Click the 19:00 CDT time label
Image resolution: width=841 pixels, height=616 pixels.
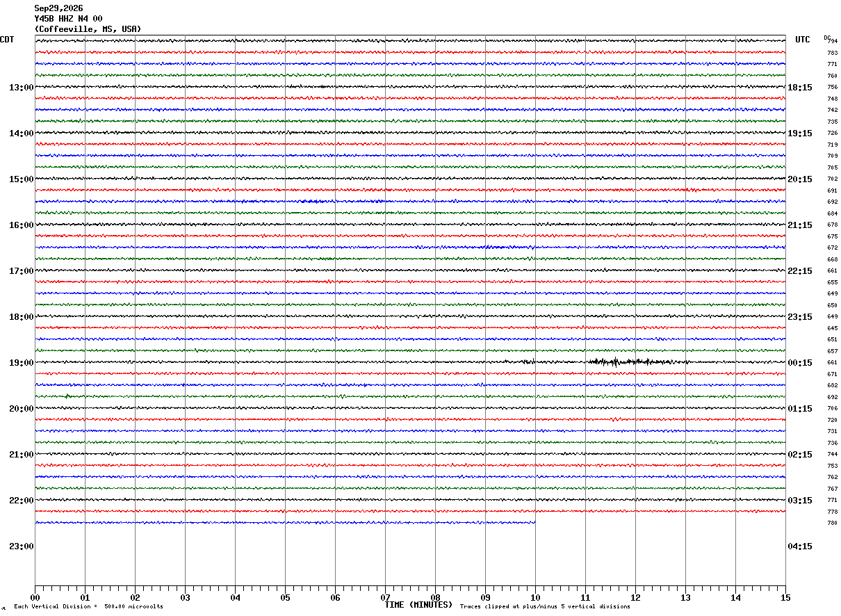(21, 363)
